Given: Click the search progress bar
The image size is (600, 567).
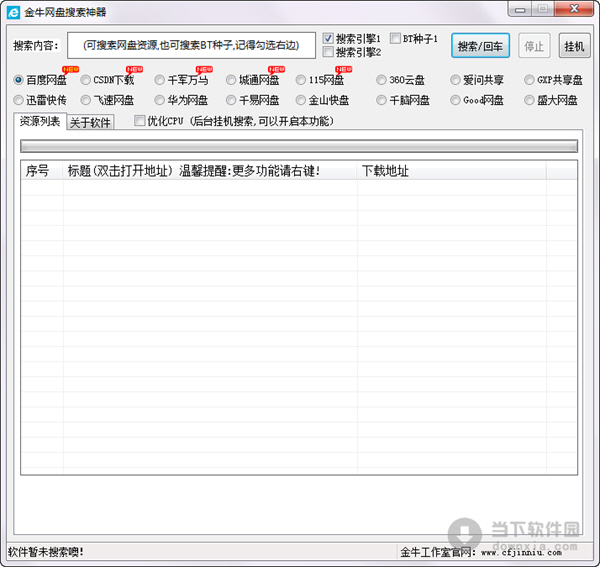Looking at the screenshot, I should coord(299,146).
